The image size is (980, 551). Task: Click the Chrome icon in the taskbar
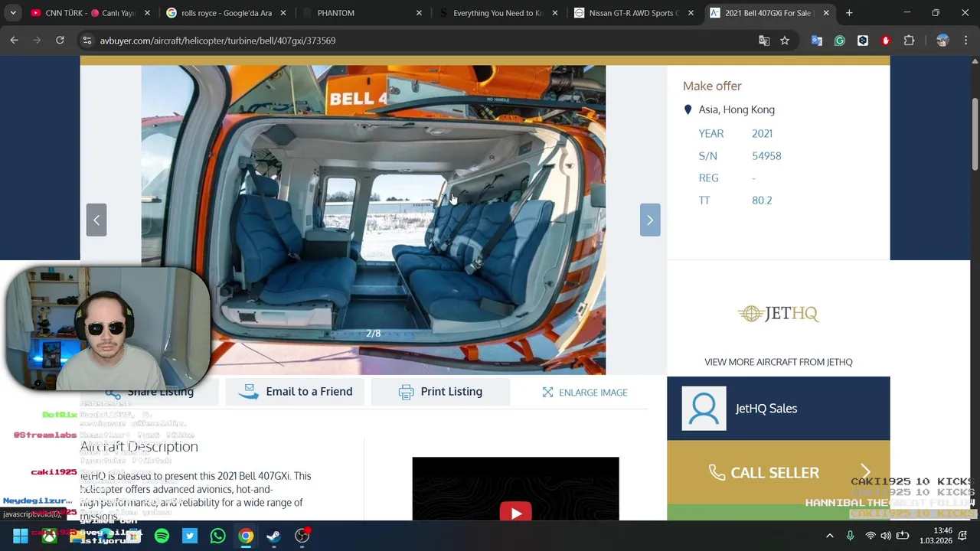tap(246, 536)
